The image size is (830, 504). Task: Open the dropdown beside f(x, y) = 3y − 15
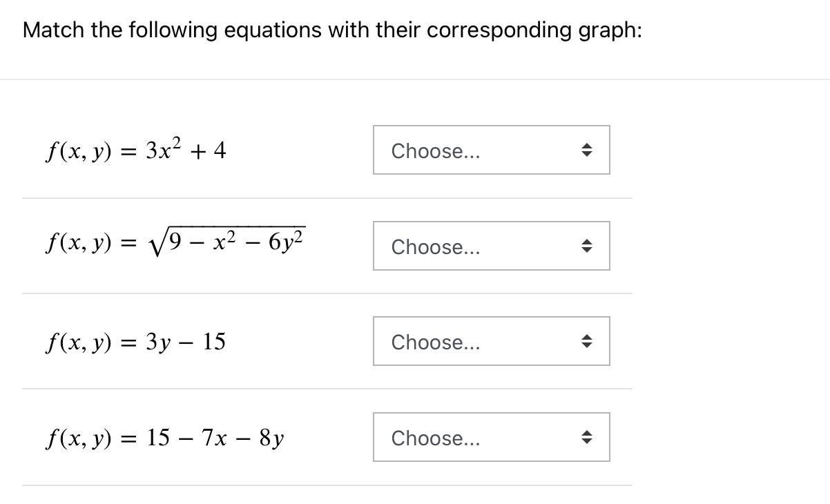(x=491, y=341)
